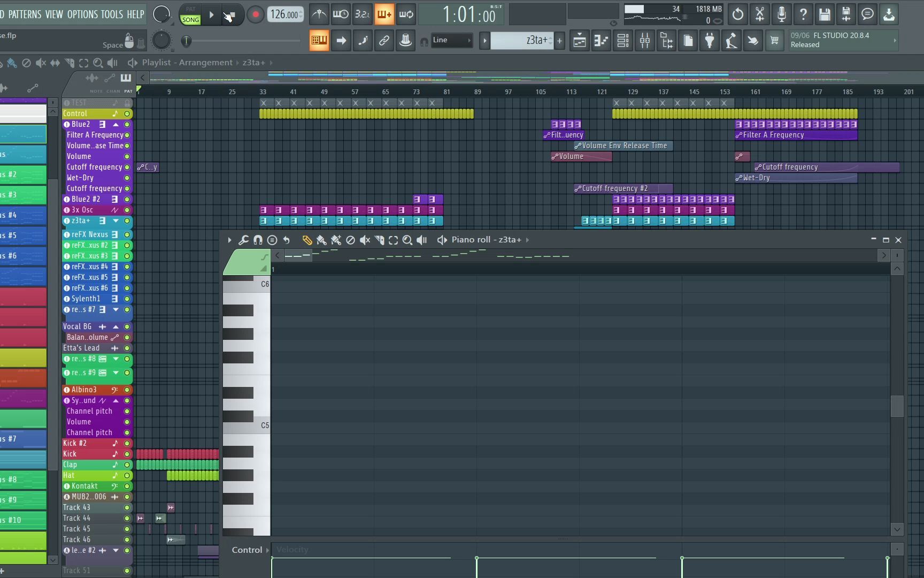Toggle piano roll snap magnet
Image resolution: width=924 pixels, height=578 pixels.
pos(258,240)
